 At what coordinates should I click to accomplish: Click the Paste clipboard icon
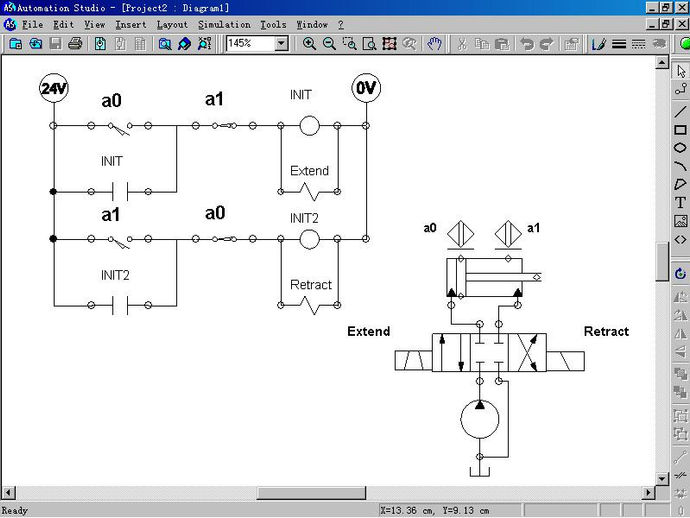pyautogui.click(x=502, y=44)
